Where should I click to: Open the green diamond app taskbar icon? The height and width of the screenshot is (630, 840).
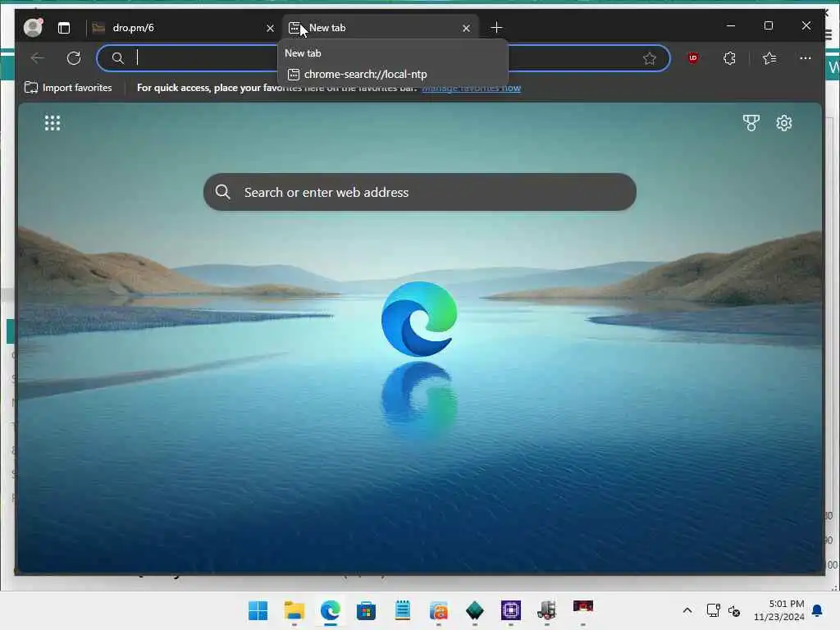click(x=475, y=610)
